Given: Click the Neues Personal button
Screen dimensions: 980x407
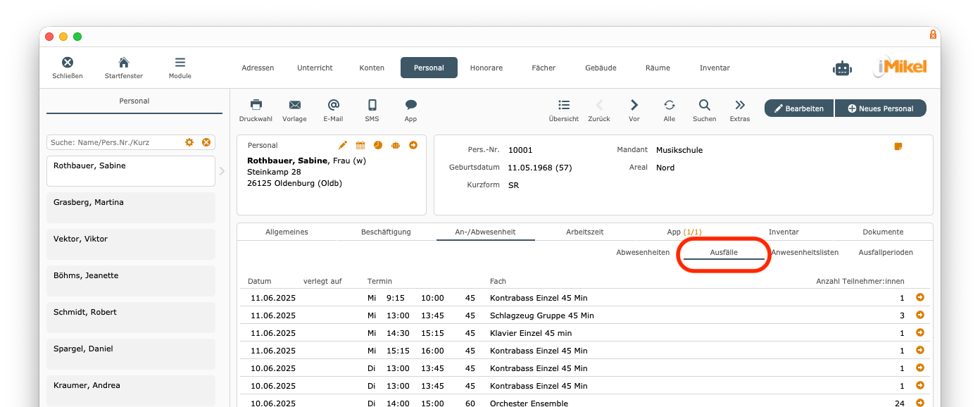Looking at the screenshot, I should click(880, 108).
